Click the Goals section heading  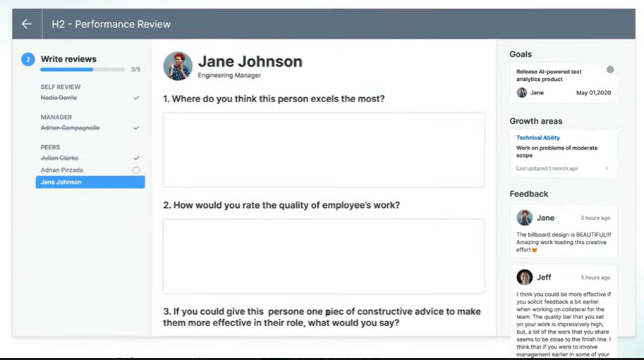521,54
